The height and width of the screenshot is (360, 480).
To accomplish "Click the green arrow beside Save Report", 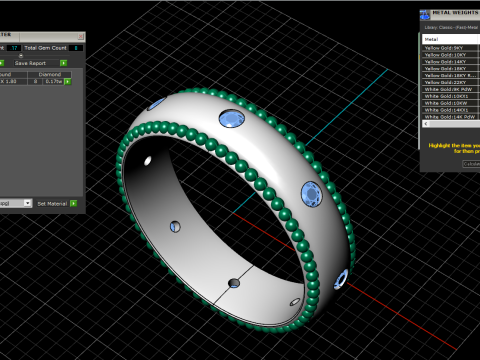I will pos(63,63).
